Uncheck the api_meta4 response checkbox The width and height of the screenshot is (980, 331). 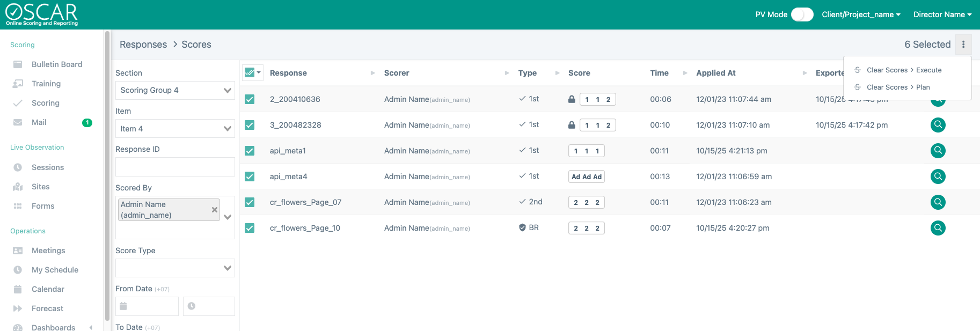click(250, 176)
